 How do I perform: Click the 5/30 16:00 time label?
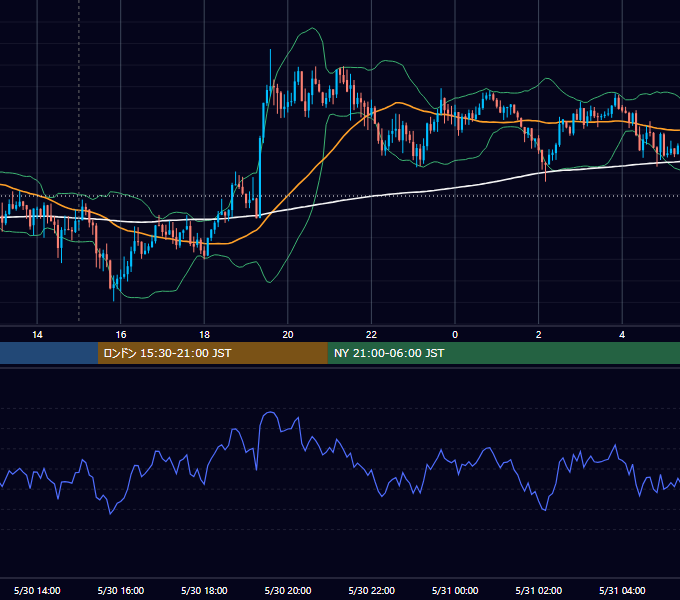point(121,590)
